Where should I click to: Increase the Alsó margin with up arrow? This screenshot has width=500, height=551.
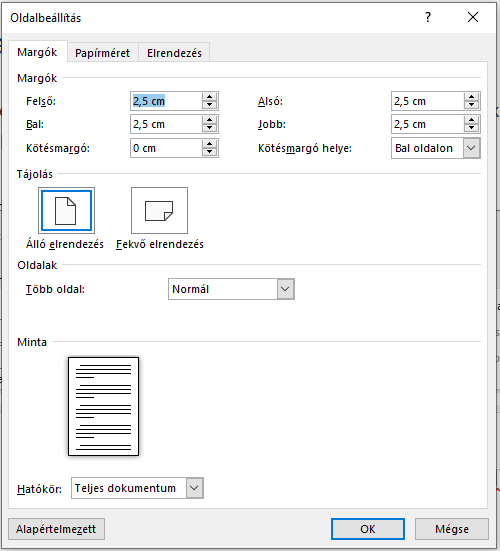(471, 97)
